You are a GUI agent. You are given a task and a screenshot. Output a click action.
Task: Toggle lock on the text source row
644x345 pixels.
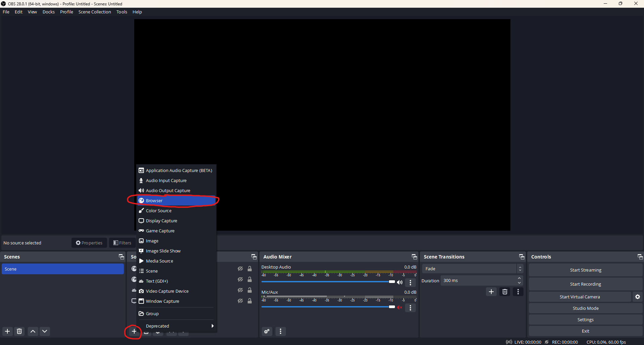(250, 290)
